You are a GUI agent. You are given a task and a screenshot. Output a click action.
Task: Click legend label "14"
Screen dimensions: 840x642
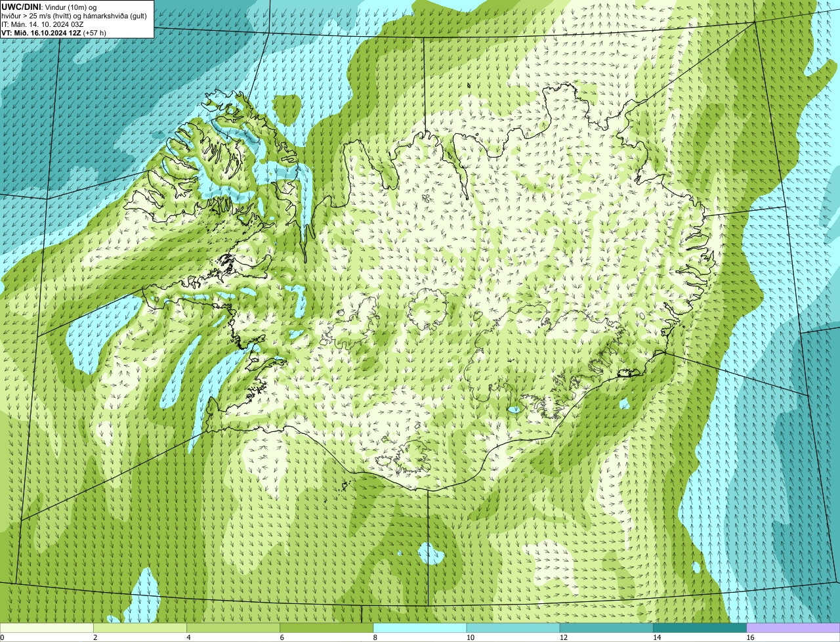(x=658, y=637)
